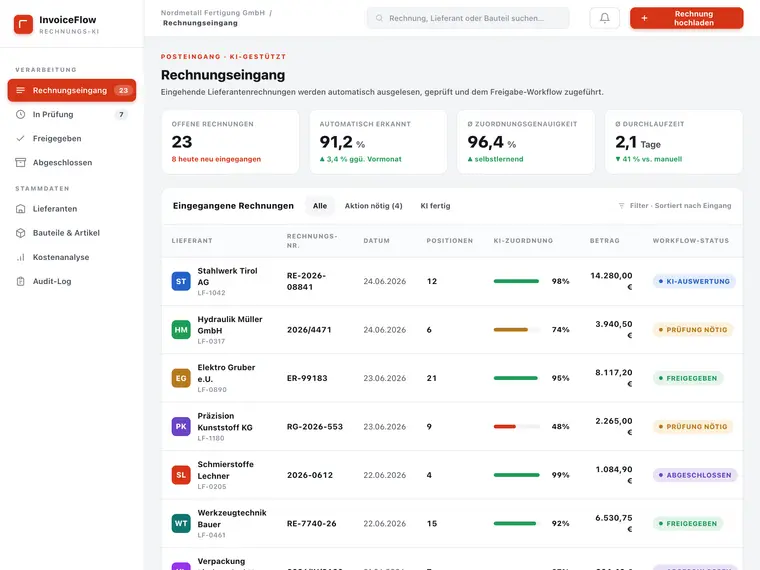Click Rechnung hochladen button
Image resolution: width=760 pixels, height=570 pixels.
click(x=686, y=18)
